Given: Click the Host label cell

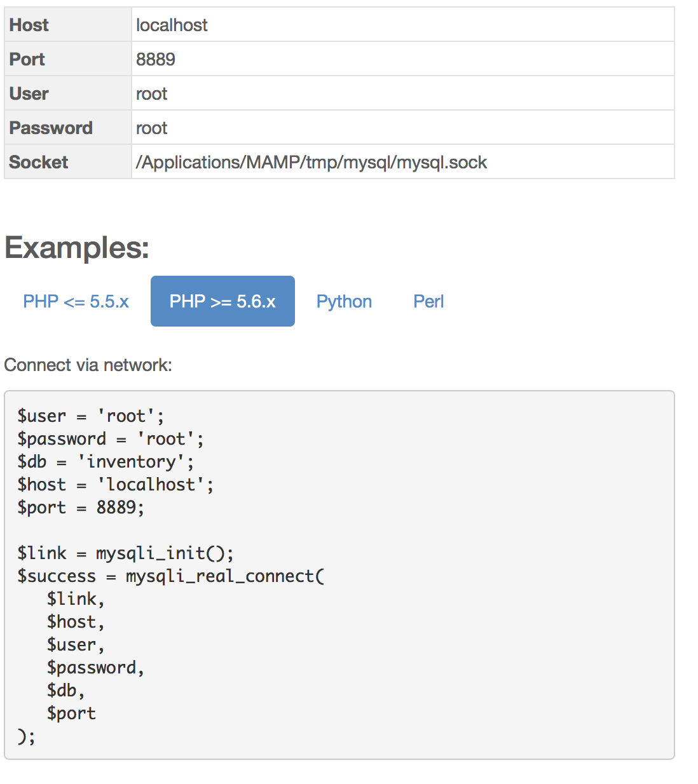Looking at the screenshot, I should pos(29,25).
